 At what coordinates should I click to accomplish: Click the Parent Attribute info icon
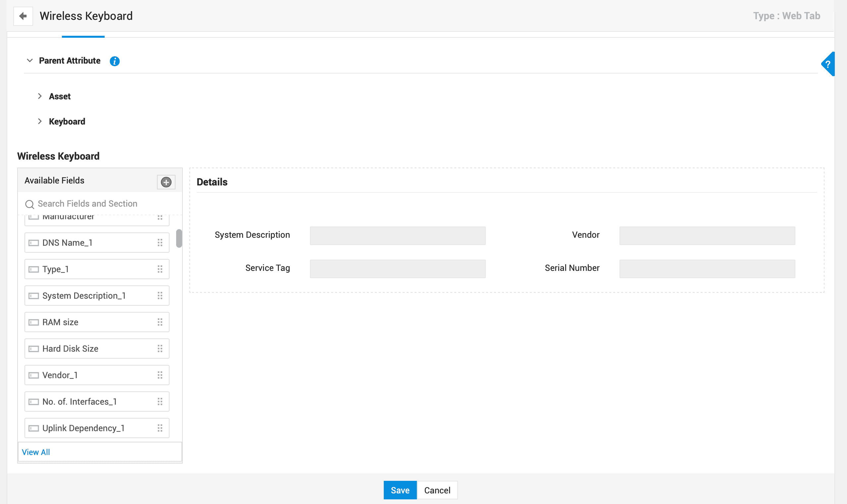click(115, 61)
